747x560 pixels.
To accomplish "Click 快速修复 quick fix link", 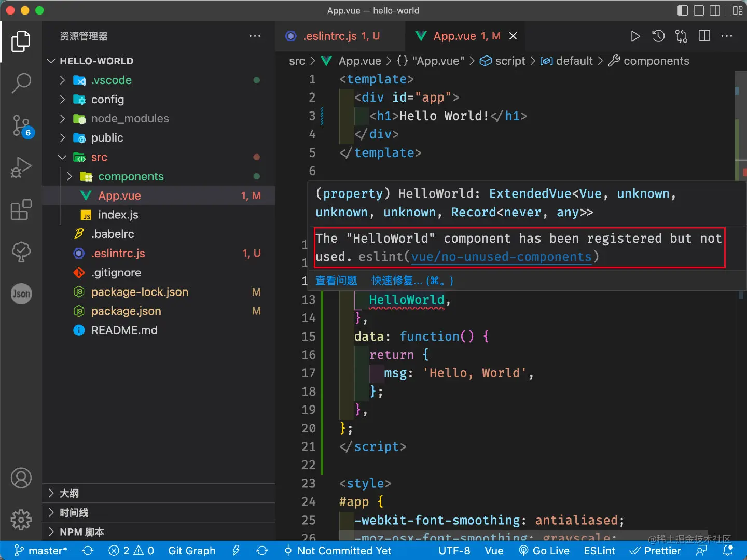I will tap(412, 281).
